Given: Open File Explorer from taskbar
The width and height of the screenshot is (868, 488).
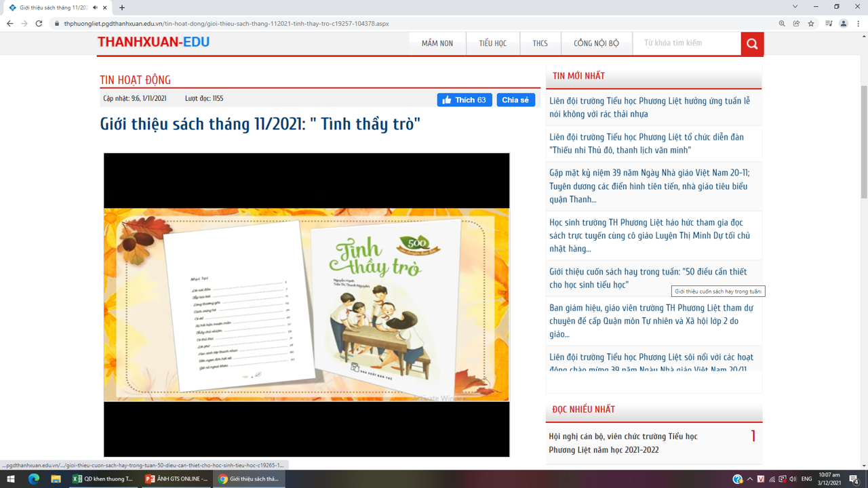Looking at the screenshot, I should tap(56, 479).
